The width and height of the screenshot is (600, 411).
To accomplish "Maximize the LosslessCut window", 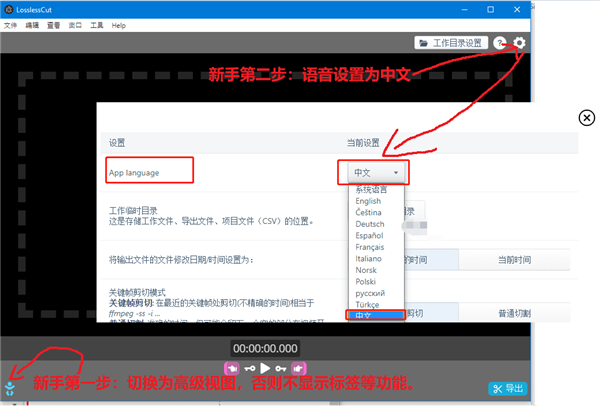I will 491,10.
